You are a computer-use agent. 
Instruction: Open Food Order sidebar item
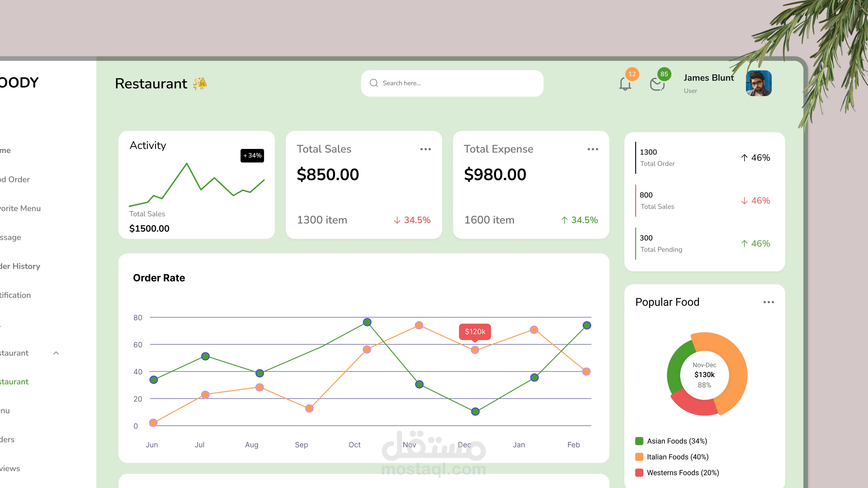pos(15,179)
